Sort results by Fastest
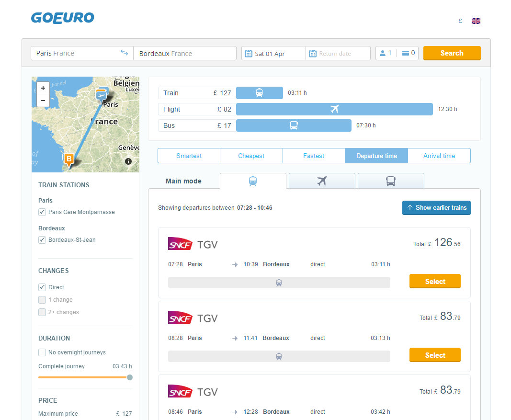Screen dimensions: 511x420 314,156
